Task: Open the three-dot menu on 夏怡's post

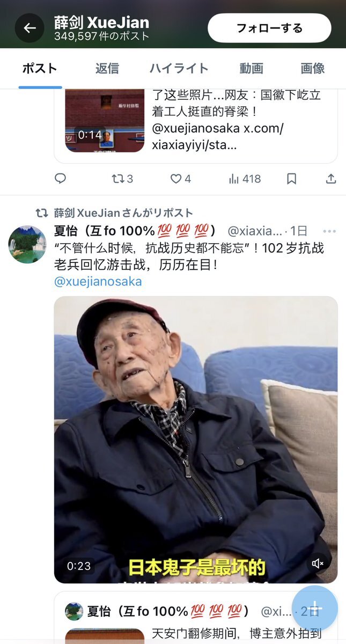Action: (x=329, y=231)
